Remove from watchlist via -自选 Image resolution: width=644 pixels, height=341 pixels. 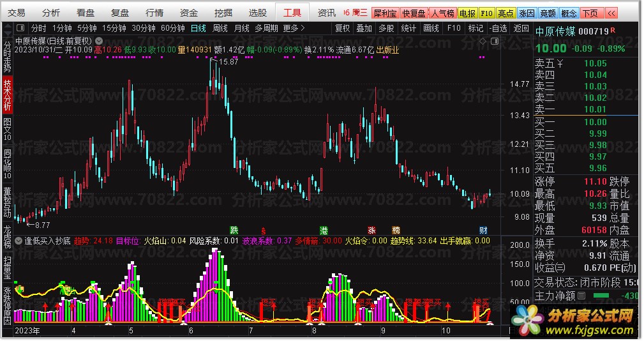(x=498, y=28)
